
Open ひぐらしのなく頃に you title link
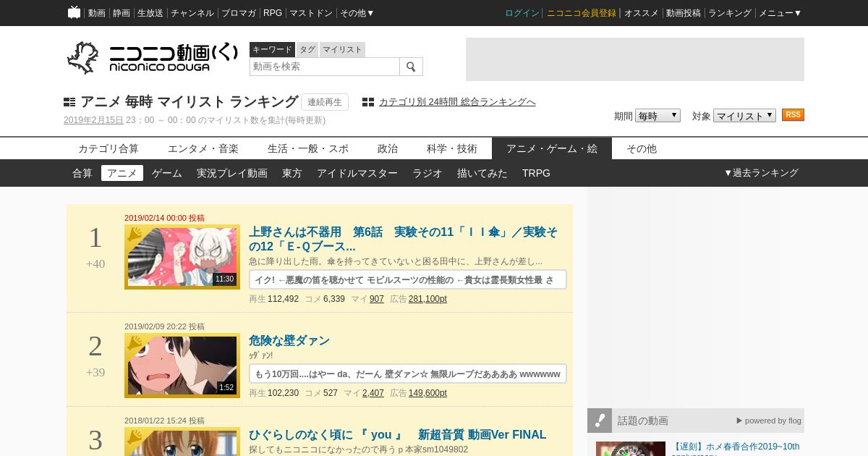(398, 435)
